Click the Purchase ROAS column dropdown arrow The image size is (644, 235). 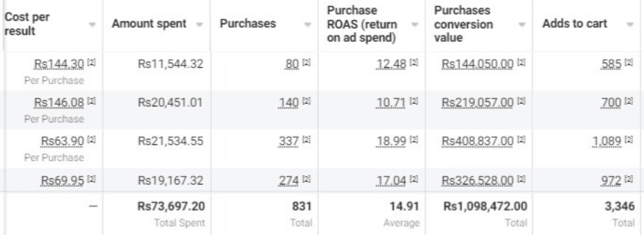point(415,25)
